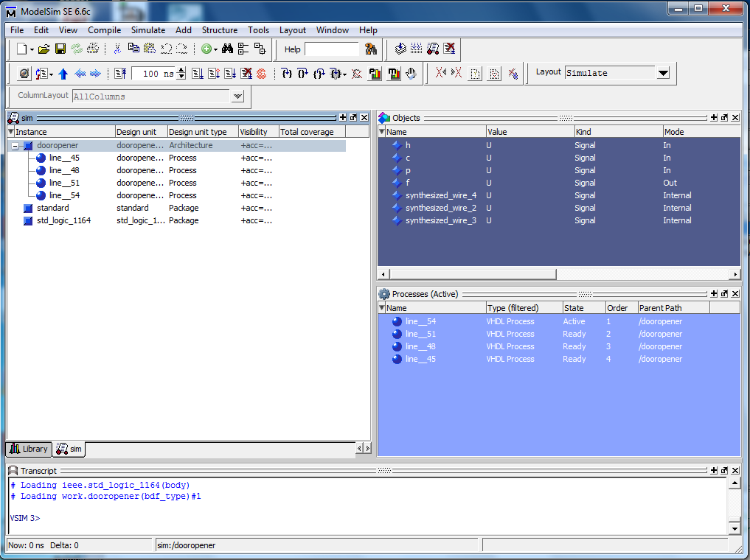Click the Objects panel horizontal scrollbar

tap(473, 274)
